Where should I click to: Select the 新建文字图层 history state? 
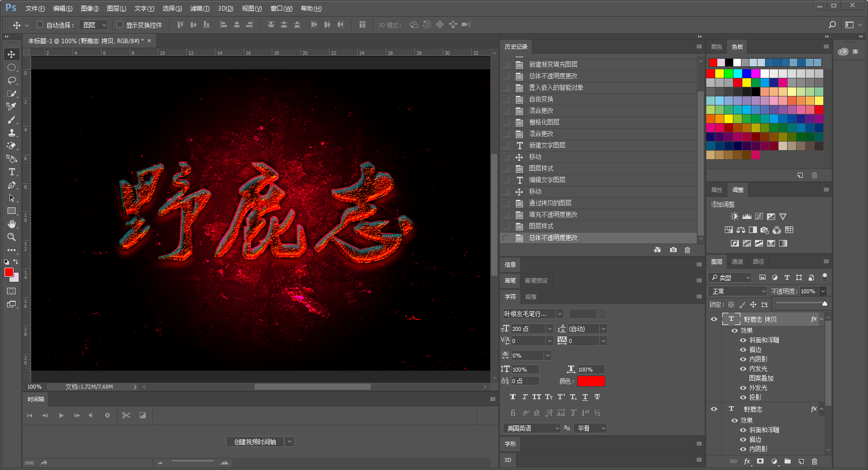coord(599,146)
